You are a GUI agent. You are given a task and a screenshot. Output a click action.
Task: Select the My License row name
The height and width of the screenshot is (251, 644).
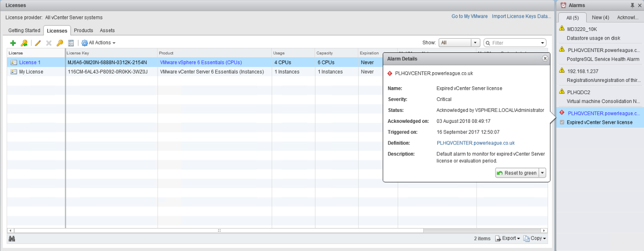(x=31, y=72)
